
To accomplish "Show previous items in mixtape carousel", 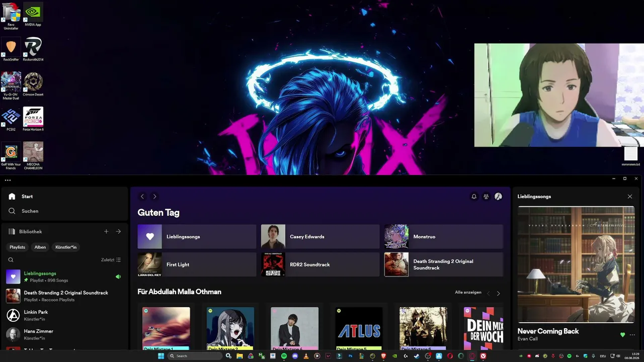I will [488, 293].
